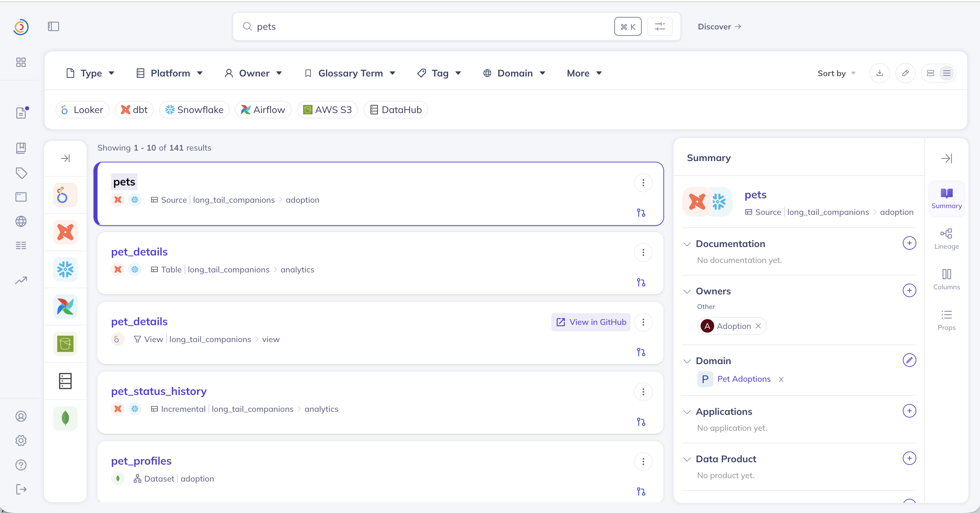The height and width of the screenshot is (513, 980).
Task: Open lineage icon on pet_status_history card
Action: 641,422
